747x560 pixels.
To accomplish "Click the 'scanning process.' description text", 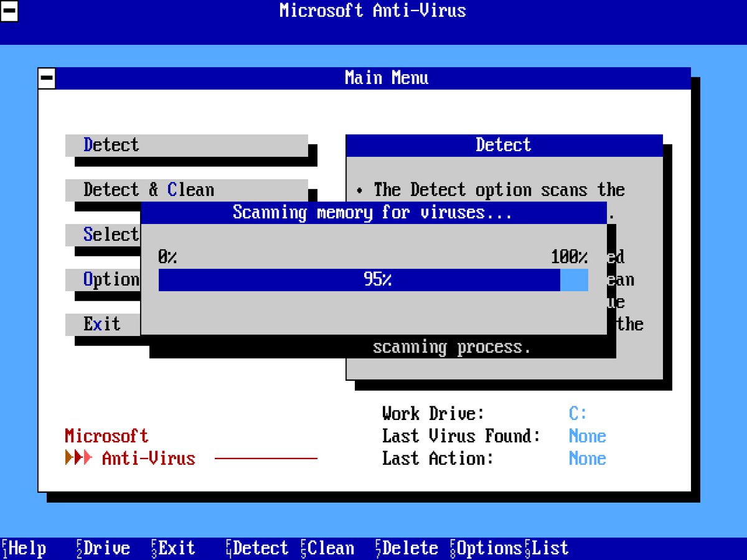I will point(452,347).
